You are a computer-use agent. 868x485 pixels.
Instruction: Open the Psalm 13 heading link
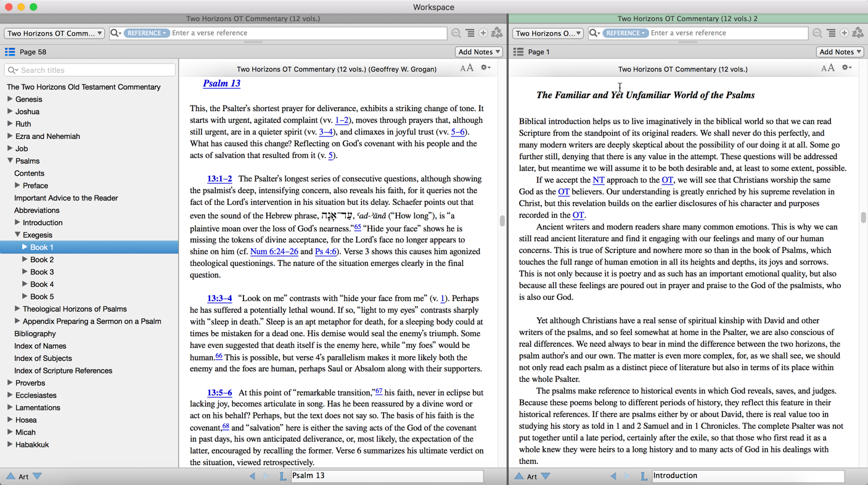(221, 83)
